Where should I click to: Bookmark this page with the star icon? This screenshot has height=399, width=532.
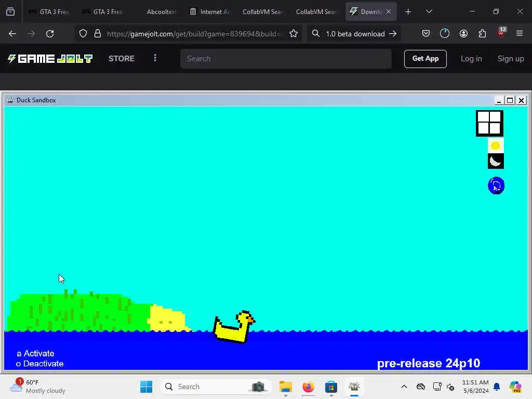point(294,34)
